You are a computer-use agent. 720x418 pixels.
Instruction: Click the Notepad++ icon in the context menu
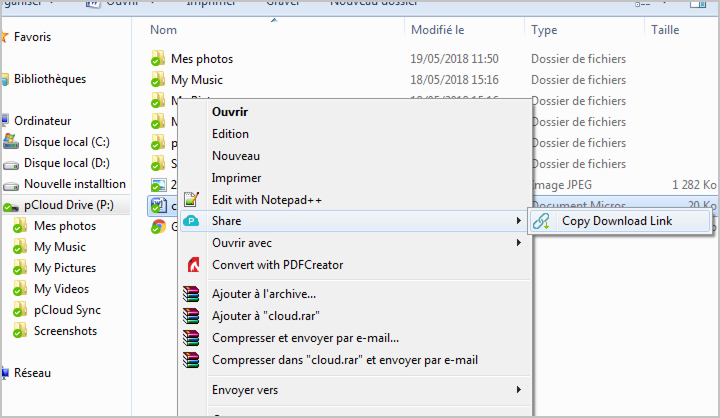[194, 200]
